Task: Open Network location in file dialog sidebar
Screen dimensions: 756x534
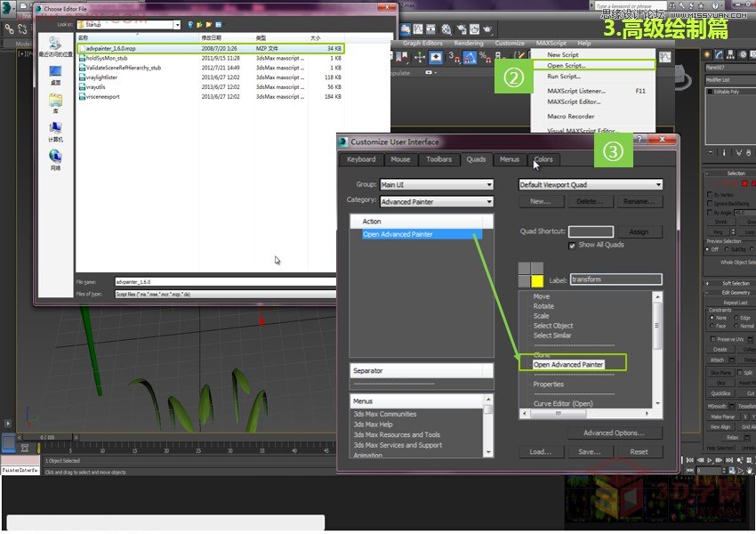Action: pos(55,159)
